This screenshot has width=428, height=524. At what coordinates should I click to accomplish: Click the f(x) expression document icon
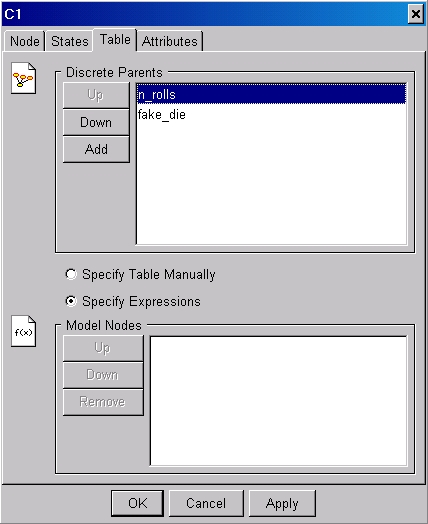[x=23, y=331]
